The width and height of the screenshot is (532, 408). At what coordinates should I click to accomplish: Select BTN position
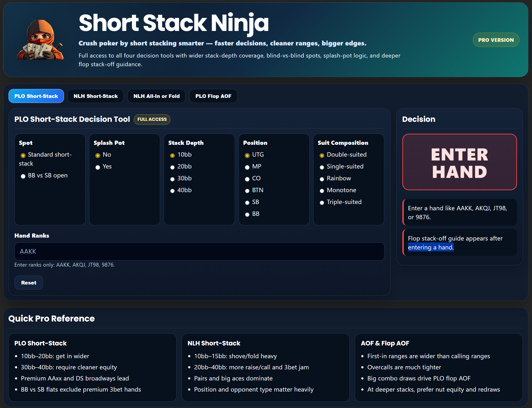click(x=247, y=191)
